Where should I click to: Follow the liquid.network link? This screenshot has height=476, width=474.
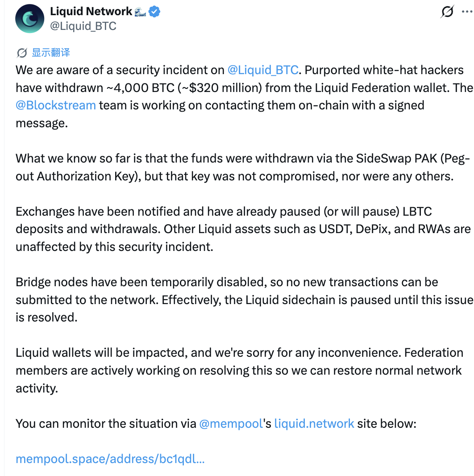pos(314,423)
